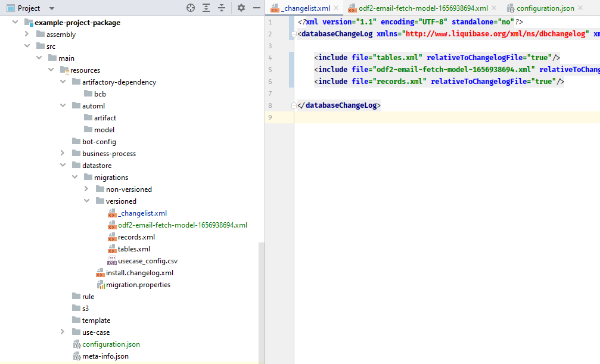The height and width of the screenshot is (364, 600).
Task: Click the tables.xml file icon
Action: [x=112, y=248]
